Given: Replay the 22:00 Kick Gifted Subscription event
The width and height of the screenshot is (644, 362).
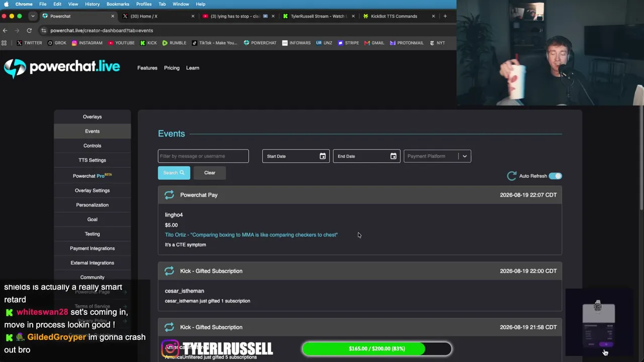Looking at the screenshot, I should [x=169, y=271].
